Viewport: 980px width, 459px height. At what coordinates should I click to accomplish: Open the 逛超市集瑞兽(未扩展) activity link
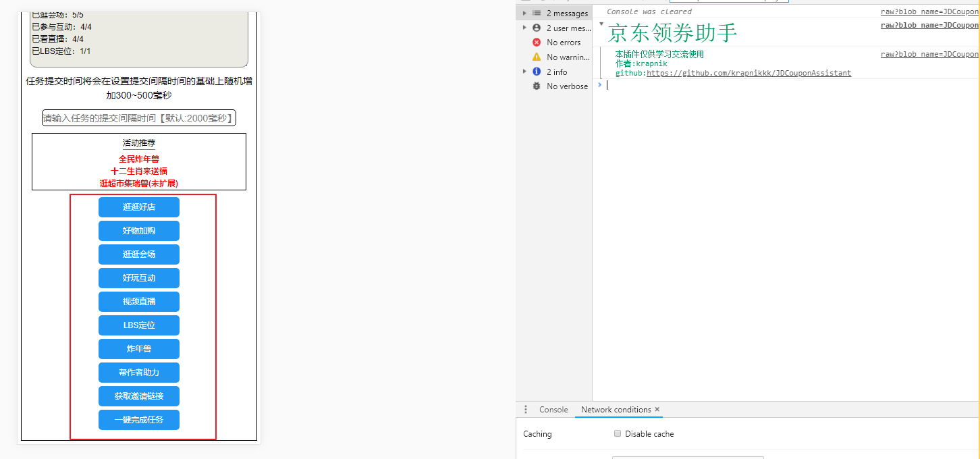coord(139,184)
